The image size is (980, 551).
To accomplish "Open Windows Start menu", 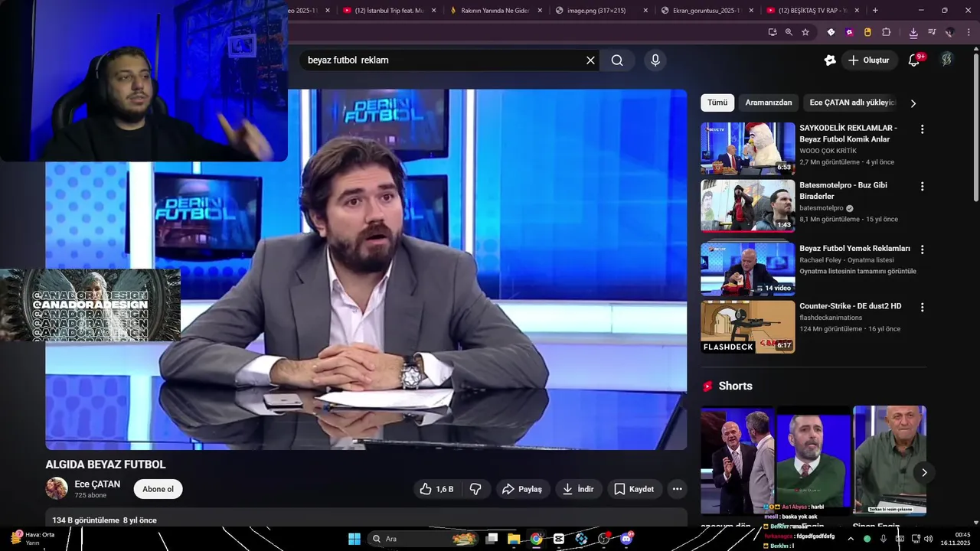I will (x=354, y=539).
